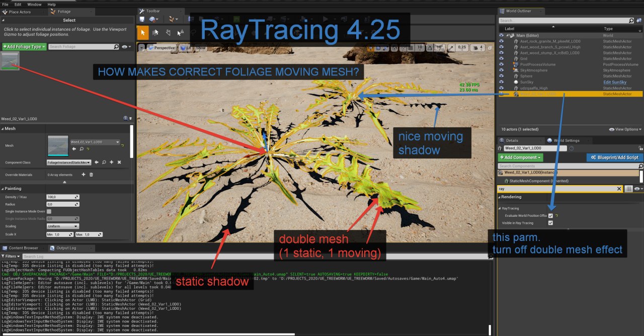Collapse the Painting section
Viewport: 644px width, 336px height.
[3, 189]
